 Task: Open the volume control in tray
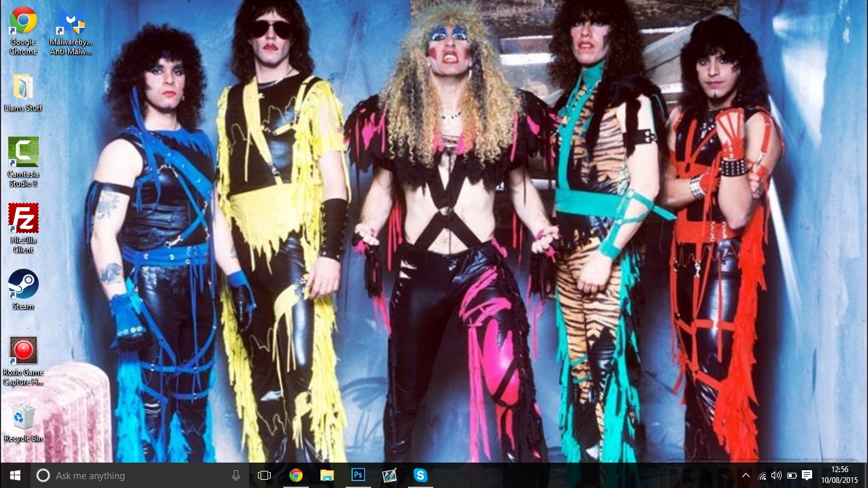(776, 475)
